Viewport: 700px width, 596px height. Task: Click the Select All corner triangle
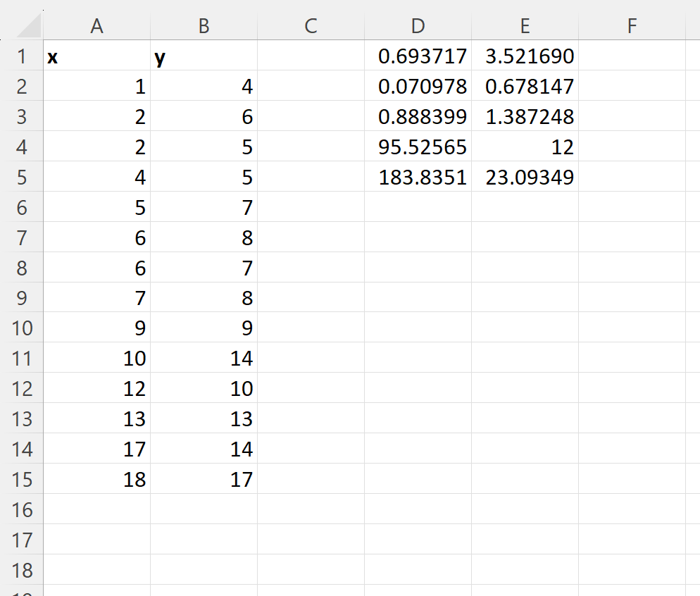pos(27,26)
